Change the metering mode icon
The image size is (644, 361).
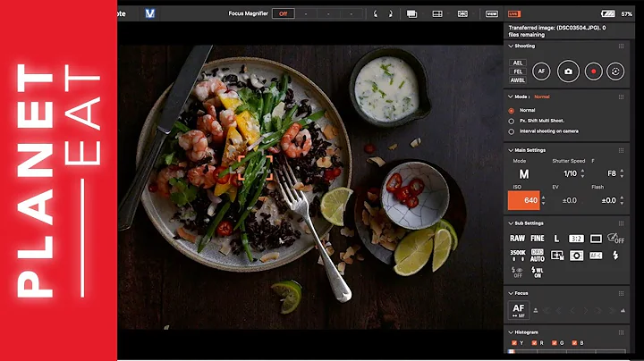point(576,256)
